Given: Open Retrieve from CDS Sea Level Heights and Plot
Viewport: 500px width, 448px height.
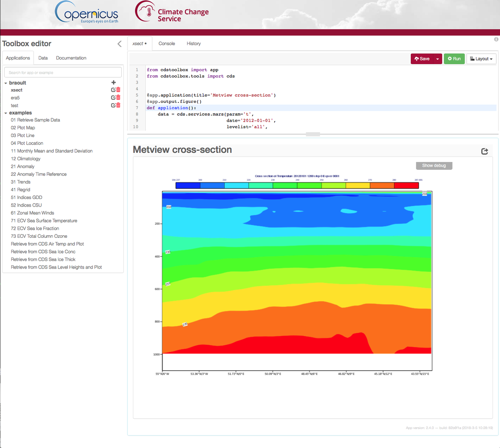Looking at the screenshot, I should [x=56, y=267].
